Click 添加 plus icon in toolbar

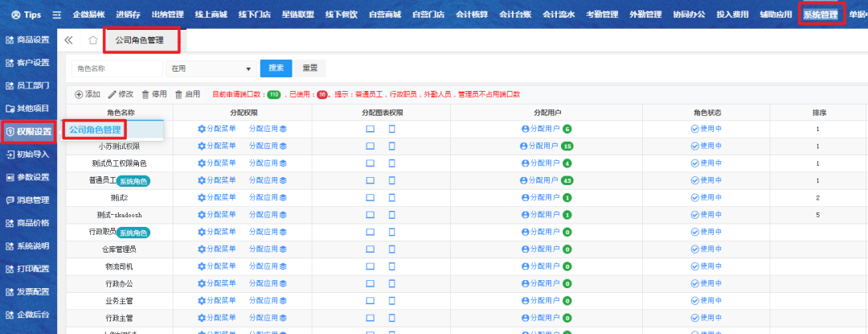(79, 94)
